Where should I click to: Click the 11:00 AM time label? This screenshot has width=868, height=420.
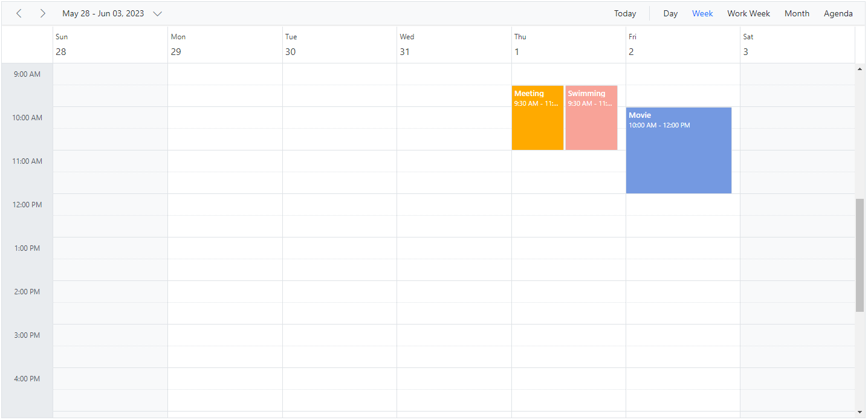coord(27,161)
